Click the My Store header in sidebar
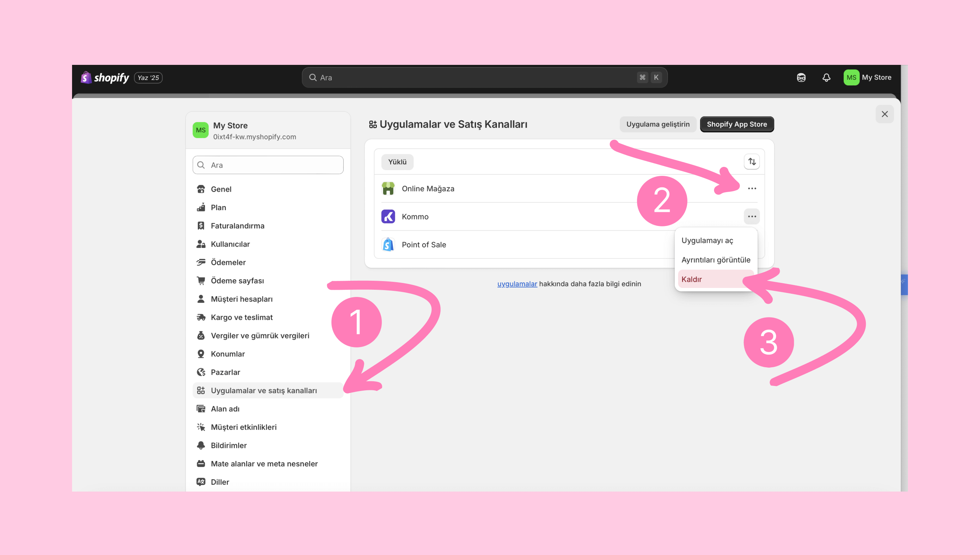The image size is (980, 555). pos(268,130)
